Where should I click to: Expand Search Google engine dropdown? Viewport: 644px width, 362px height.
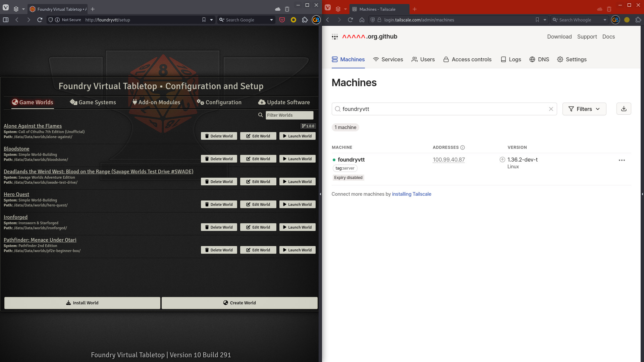[x=271, y=20]
